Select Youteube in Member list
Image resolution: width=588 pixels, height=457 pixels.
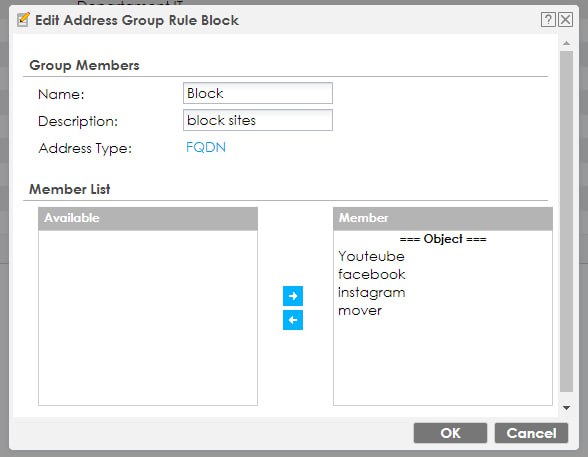coord(371,256)
